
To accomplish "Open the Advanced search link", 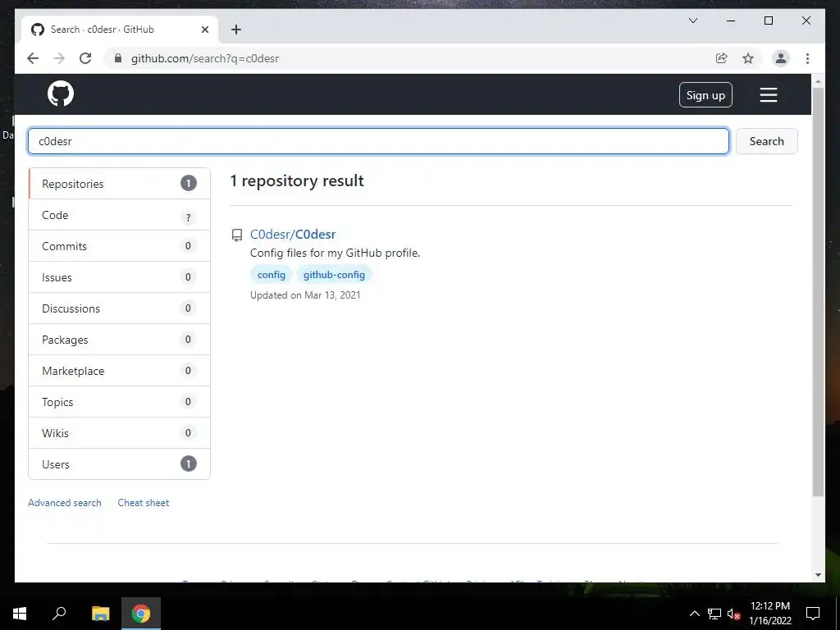I will point(65,503).
